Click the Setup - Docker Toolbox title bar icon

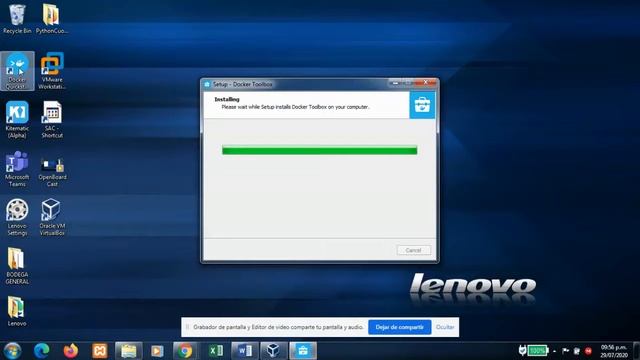207,84
